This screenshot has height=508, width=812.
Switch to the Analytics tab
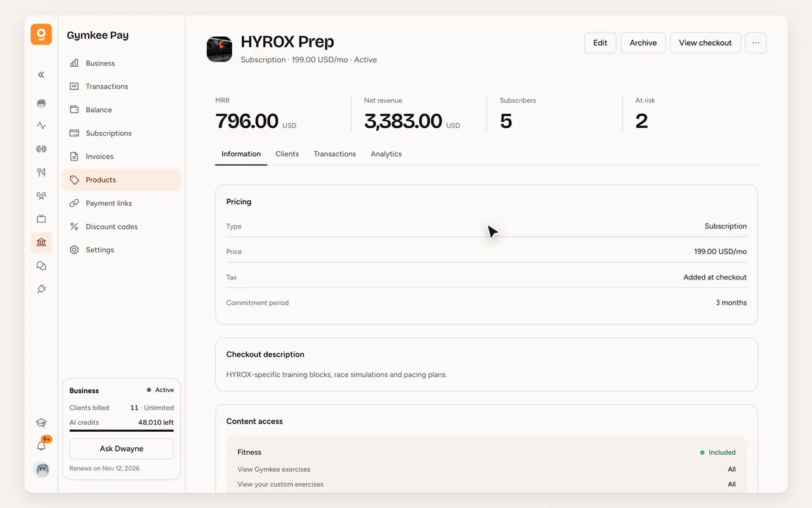386,154
